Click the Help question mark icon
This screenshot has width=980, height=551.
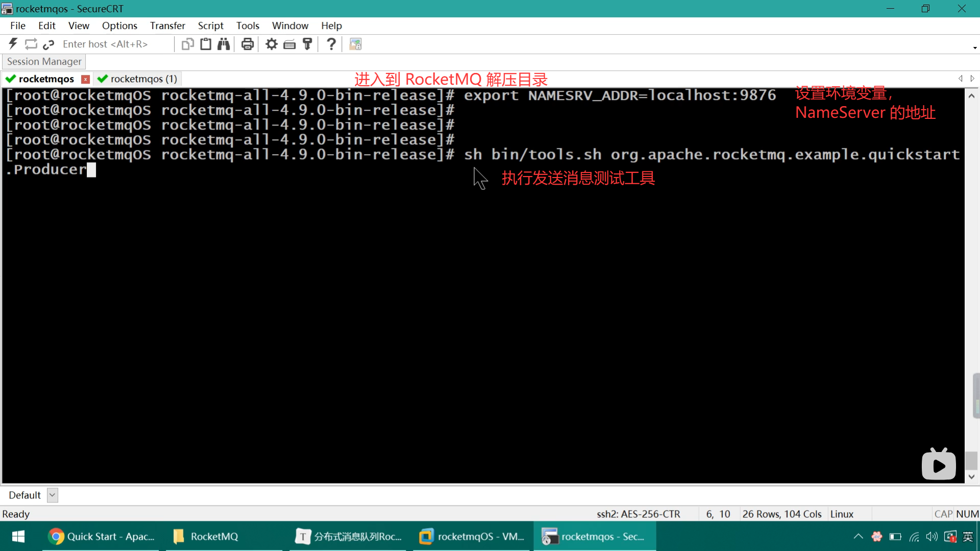tap(331, 44)
